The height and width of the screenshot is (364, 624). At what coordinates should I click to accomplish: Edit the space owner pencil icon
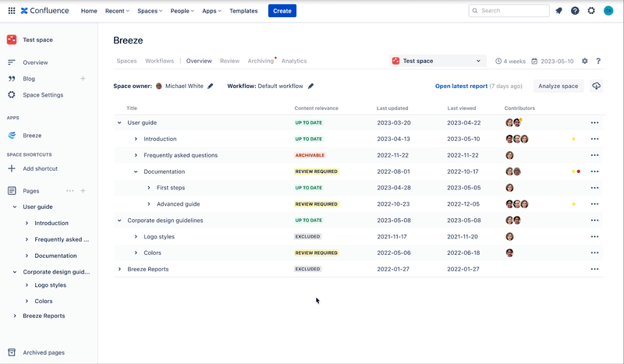click(x=210, y=86)
